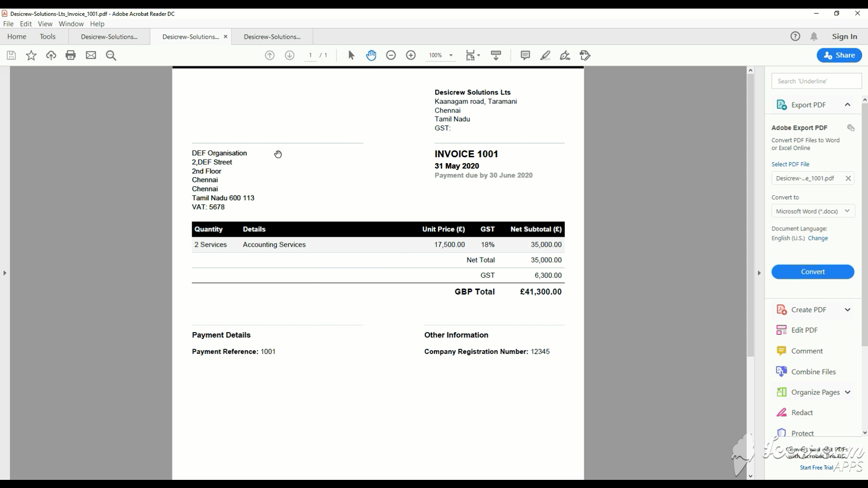Viewport: 868px width, 488px height.
Task: Click the Send file by email icon
Action: tap(91, 55)
